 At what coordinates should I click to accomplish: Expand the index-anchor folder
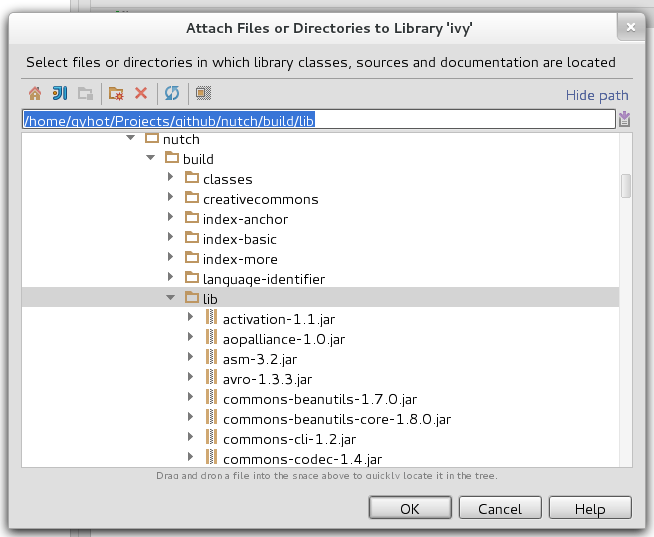(170, 217)
